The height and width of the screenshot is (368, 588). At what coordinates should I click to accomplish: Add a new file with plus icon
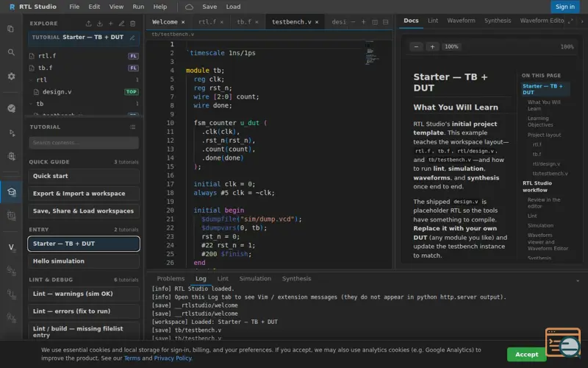click(111, 24)
